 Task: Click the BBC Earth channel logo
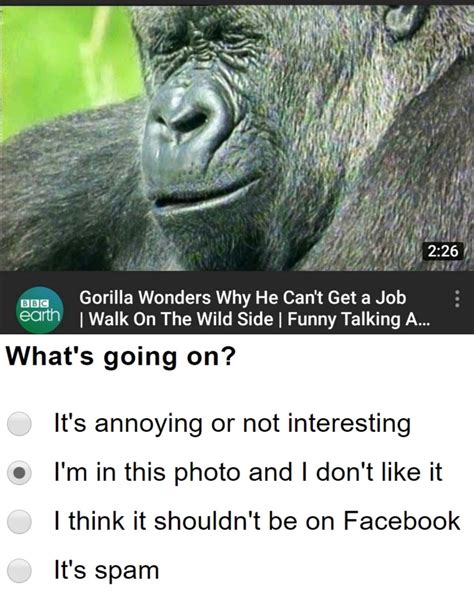[39, 310]
